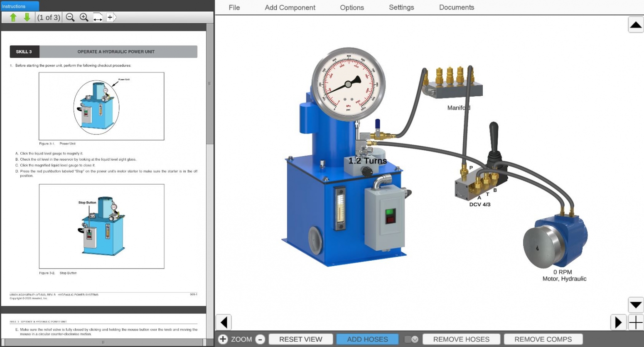
Task: Click the relief valve adjustment knob
Action: click(x=367, y=171)
